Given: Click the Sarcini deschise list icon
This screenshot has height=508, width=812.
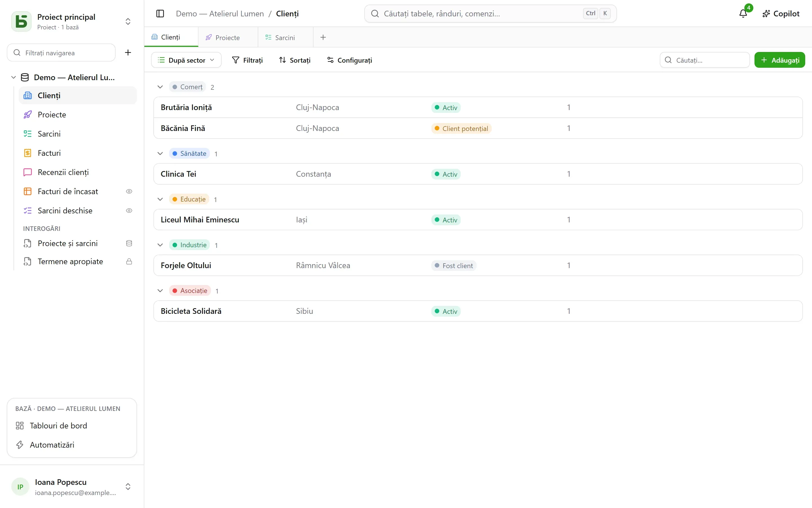Looking at the screenshot, I should click(x=28, y=210).
